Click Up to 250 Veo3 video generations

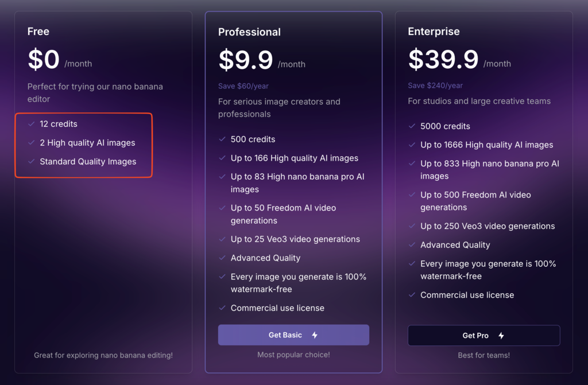488,226
